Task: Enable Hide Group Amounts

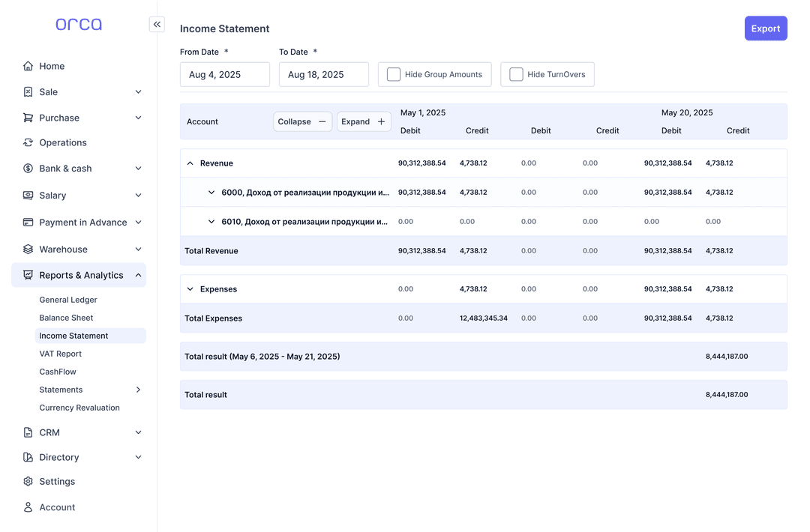Action: pyautogui.click(x=393, y=73)
